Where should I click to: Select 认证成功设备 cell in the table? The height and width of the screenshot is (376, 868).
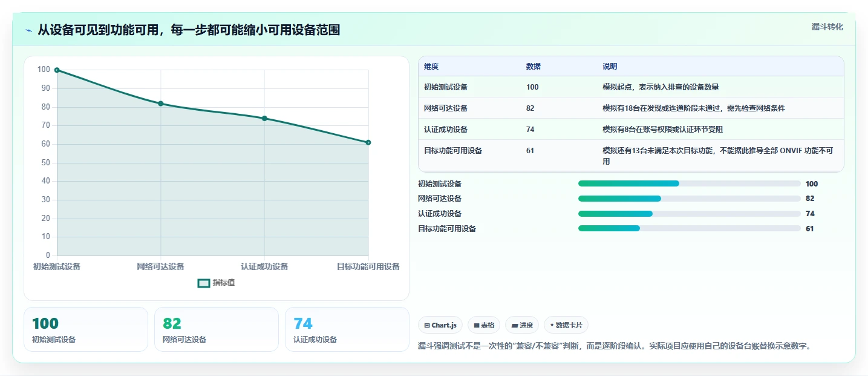click(446, 129)
